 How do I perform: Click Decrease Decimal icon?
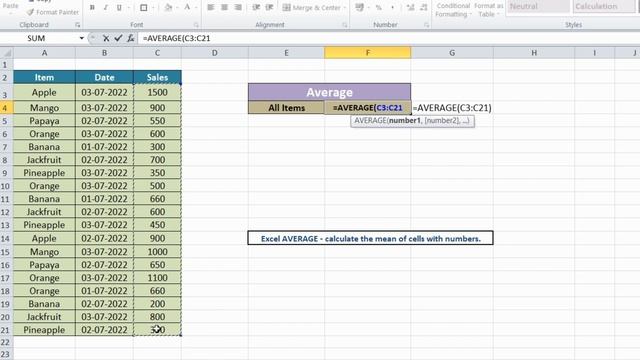click(x=424, y=7)
